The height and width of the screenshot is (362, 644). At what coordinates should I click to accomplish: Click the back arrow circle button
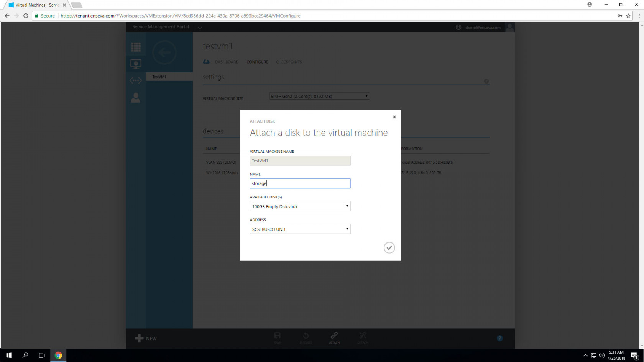click(x=164, y=52)
